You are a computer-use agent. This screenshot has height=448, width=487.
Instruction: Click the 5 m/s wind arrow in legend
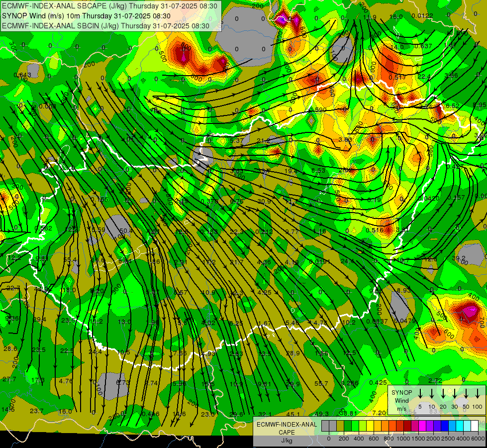[420, 393]
